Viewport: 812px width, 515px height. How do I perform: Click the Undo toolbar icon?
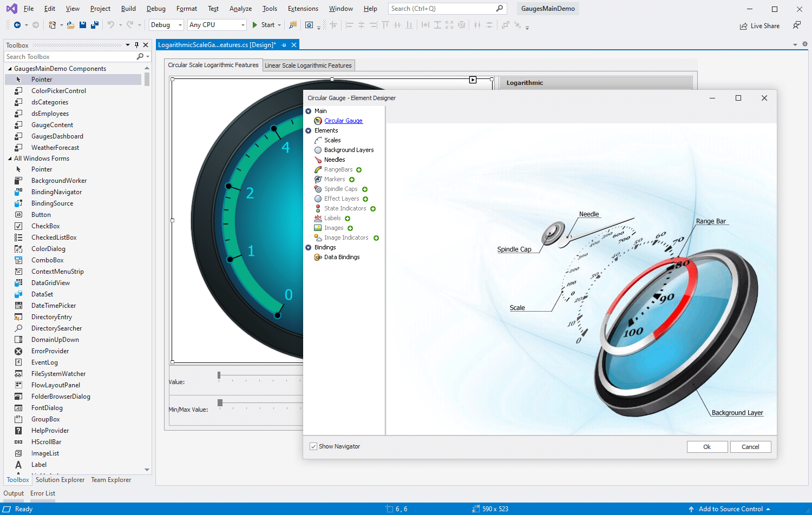112,25
